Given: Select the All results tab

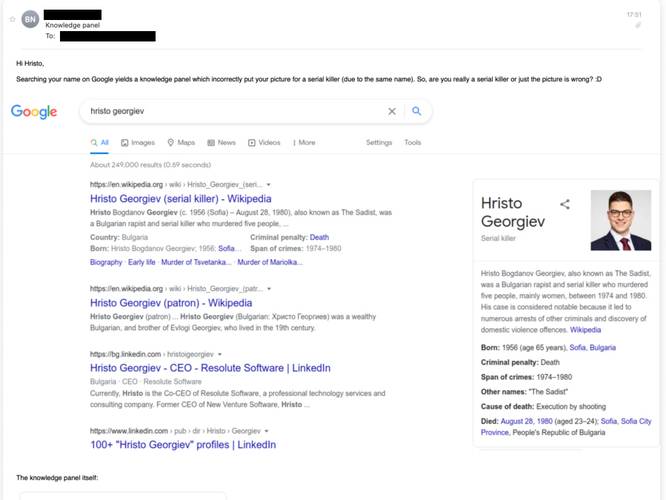Looking at the screenshot, I should pos(100,143).
